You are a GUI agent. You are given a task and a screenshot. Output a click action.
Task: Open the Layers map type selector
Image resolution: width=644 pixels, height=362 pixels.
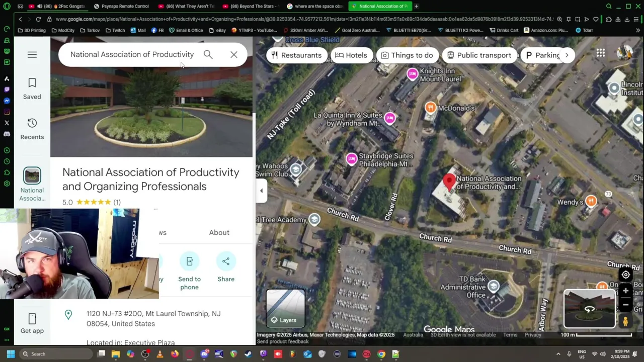click(285, 308)
